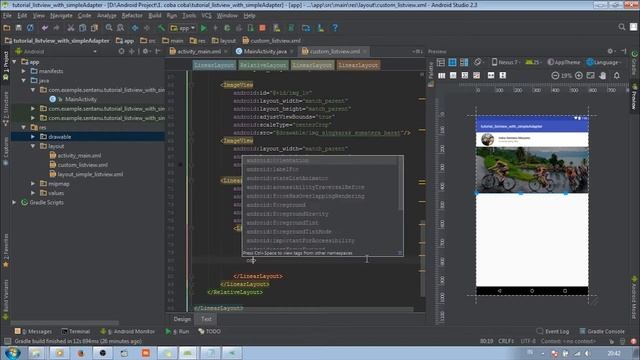Click the Open folder toolbar icon

pos(7,28)
